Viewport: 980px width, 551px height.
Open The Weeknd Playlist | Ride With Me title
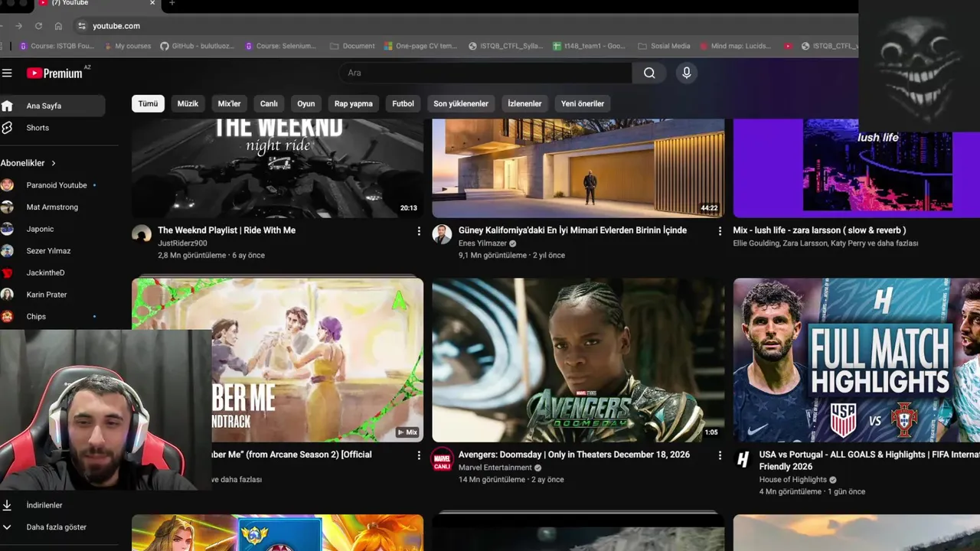click(x=227, y=230)
